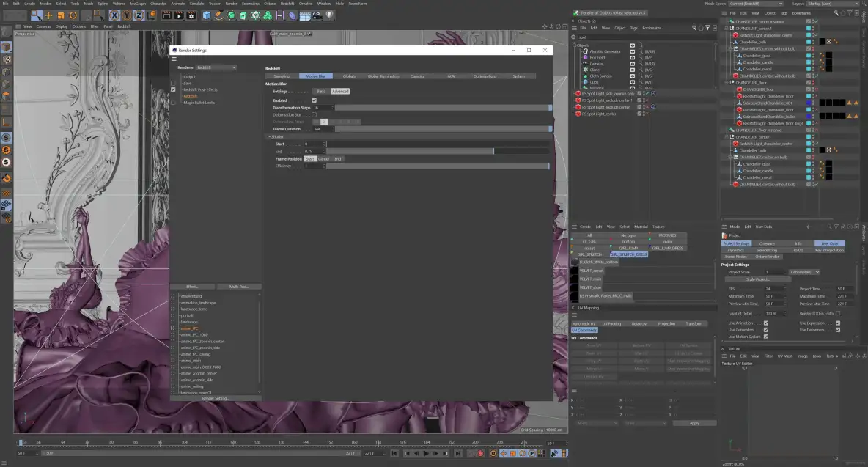The image size is (868, 467).
Task: Open Global Illumination tab
Action: pyautogui.click(x=383, y=76)
